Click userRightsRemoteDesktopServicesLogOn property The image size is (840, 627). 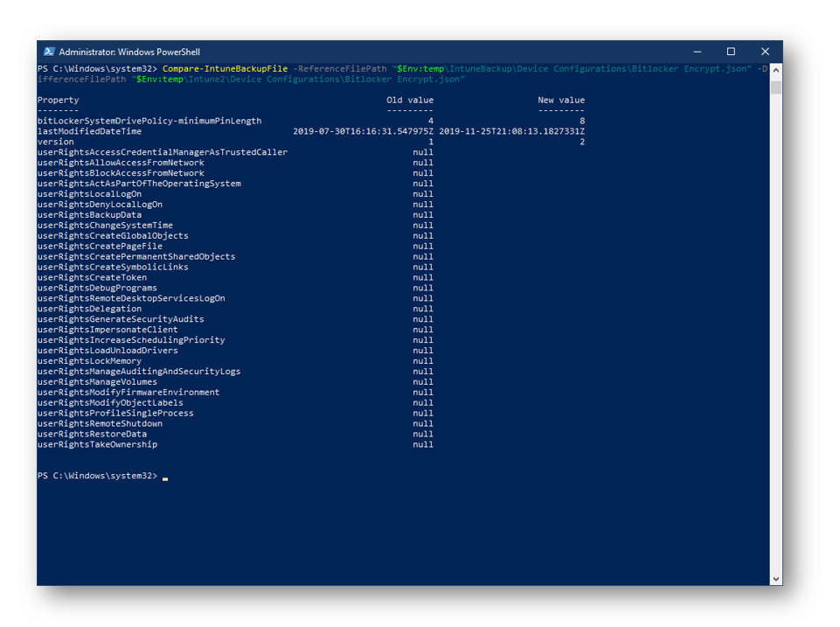click(131, 298)
